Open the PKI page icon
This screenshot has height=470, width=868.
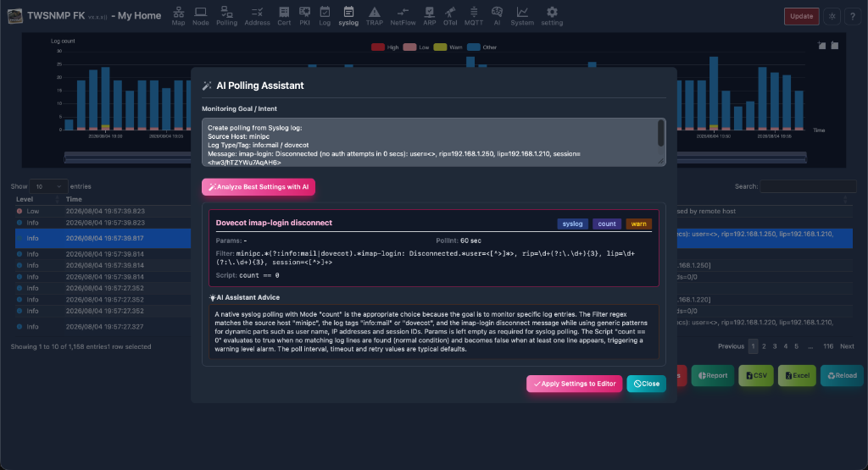(x=304, y=15)
